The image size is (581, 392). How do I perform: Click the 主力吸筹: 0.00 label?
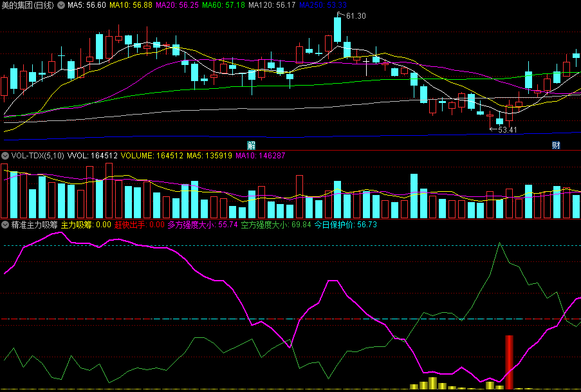(x=86, y=225)
